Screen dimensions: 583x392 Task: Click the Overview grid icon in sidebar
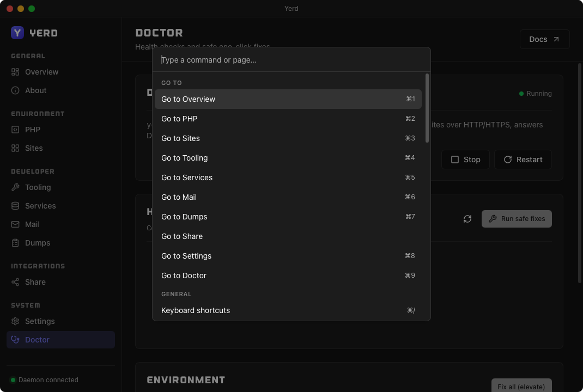(15, 72)
